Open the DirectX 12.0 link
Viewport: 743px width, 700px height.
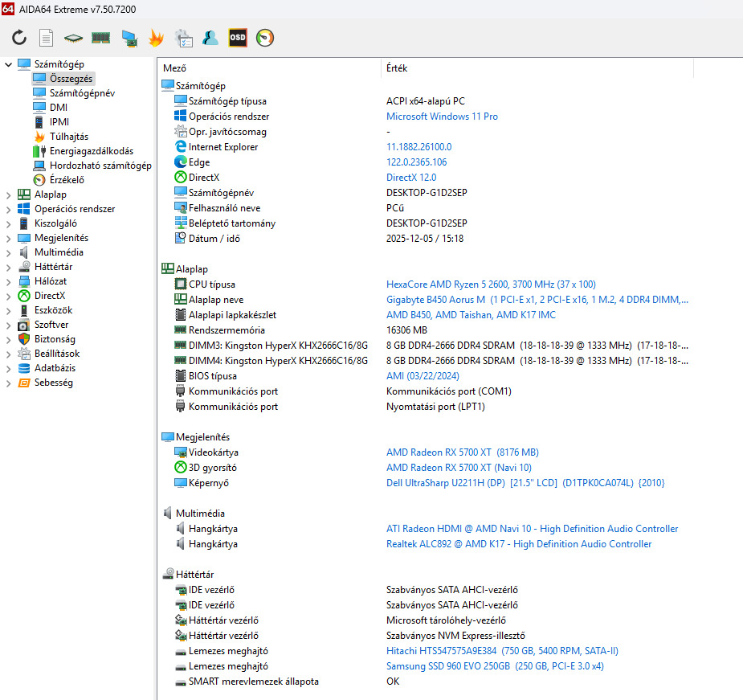click(x=411, y=178)
